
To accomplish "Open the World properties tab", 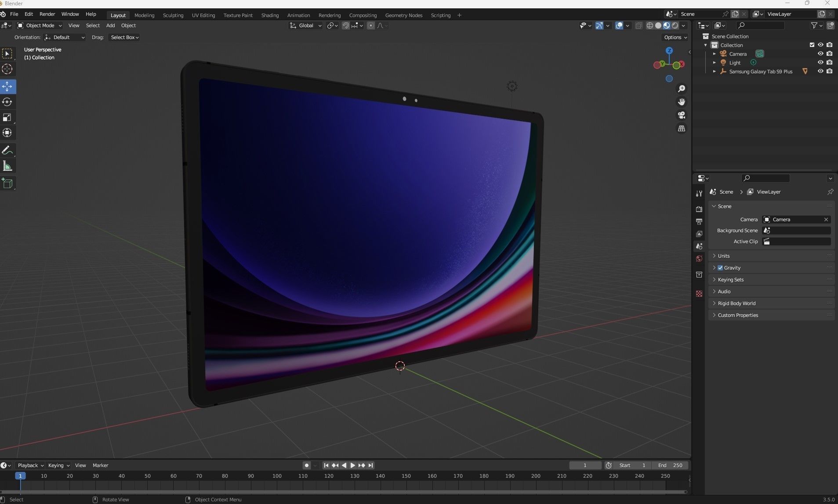I will pos(699,259).
